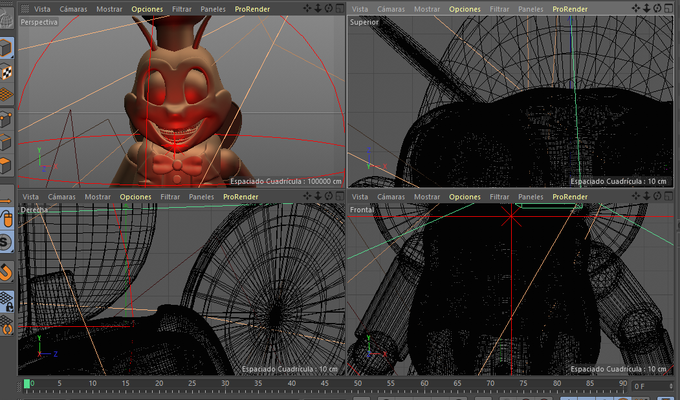Click the zoom-camera icon in Derecha viewport
The height and width of the screenshot is (400, 680).
(318, 196)
